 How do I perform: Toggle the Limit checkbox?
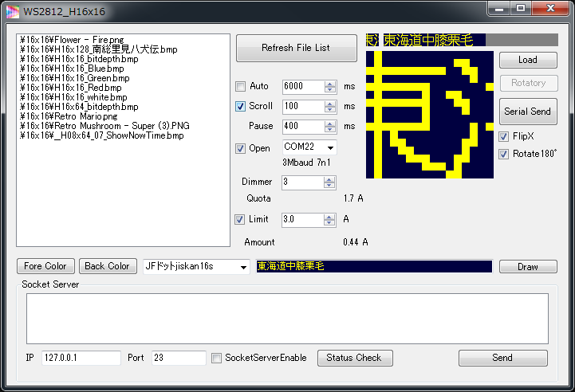239,219
